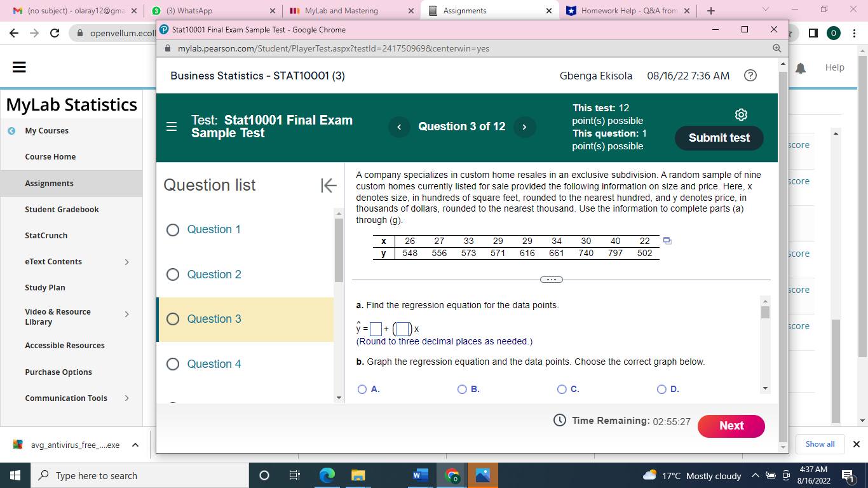This screenshot has width=868, height=488.
Task: Collapse the Question list panel
Action: coord(328,186)
